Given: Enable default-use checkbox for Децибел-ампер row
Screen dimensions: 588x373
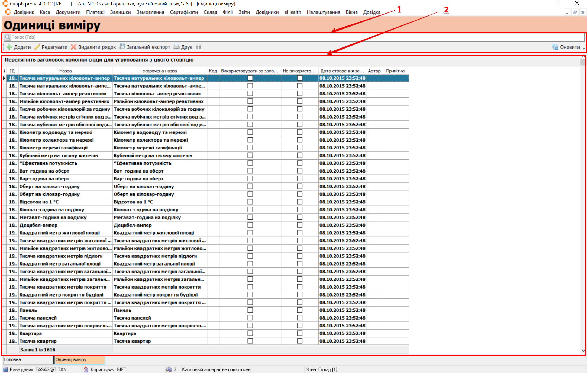Looking at the screenshot, I should point(250,225).
